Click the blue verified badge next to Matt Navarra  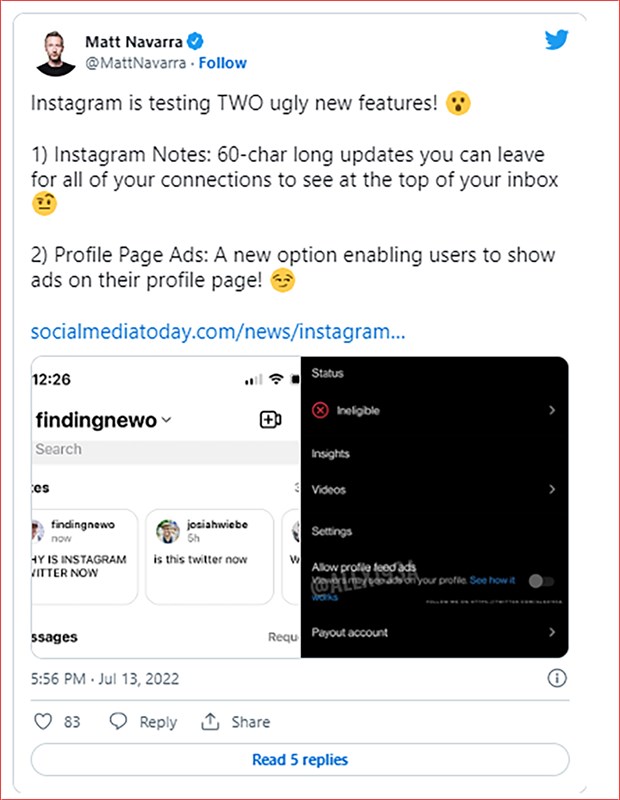(x=196, y=43)
